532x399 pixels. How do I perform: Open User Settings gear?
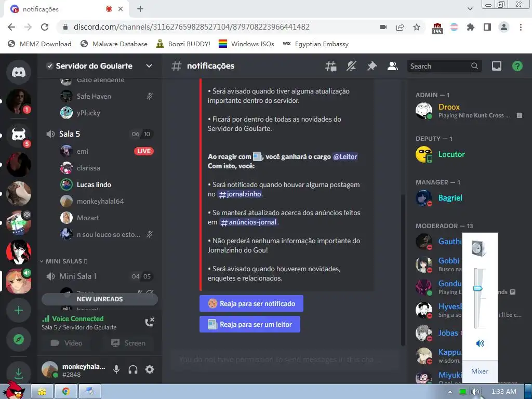[x=150, y=369]
